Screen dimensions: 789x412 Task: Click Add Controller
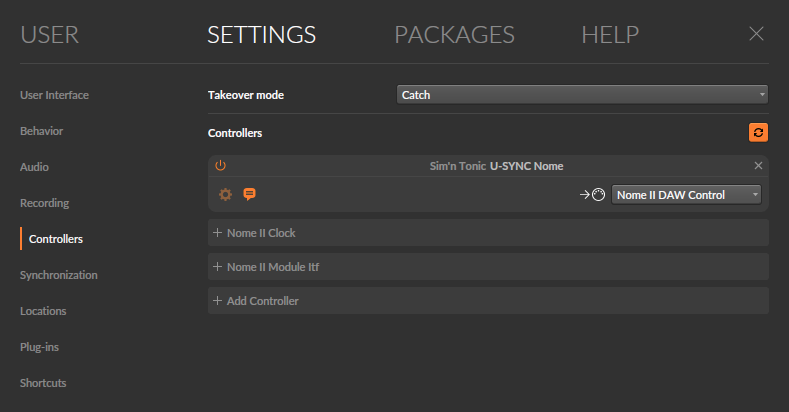pos(488,301)
